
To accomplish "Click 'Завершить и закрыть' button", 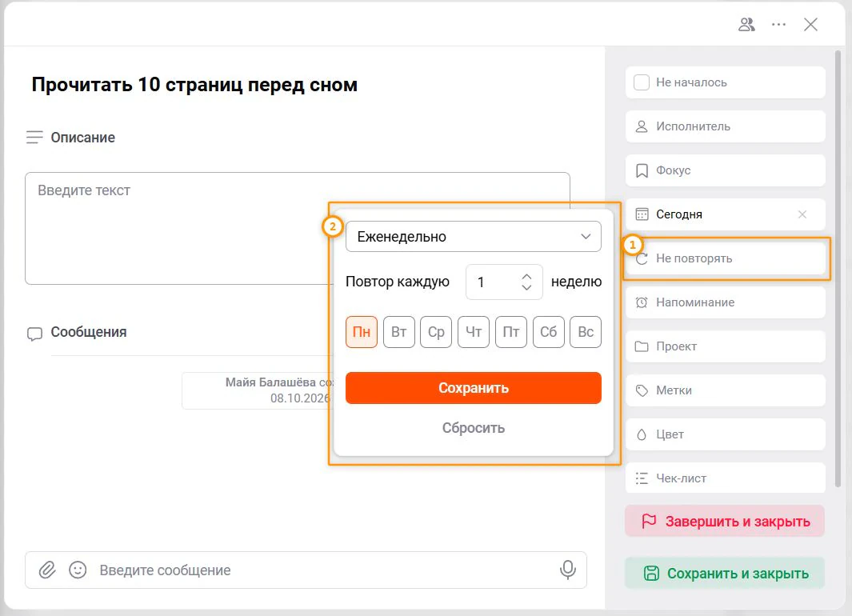I will point(725,522).
